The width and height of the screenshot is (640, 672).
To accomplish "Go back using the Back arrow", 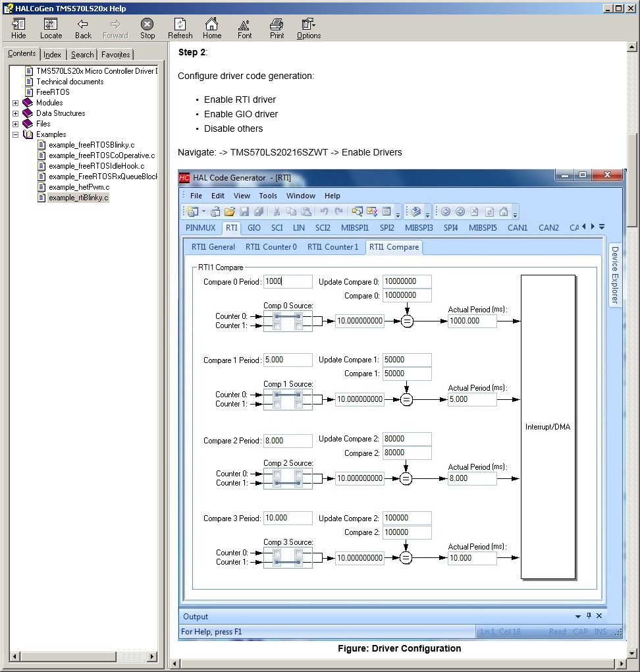I will pos(83,29).
